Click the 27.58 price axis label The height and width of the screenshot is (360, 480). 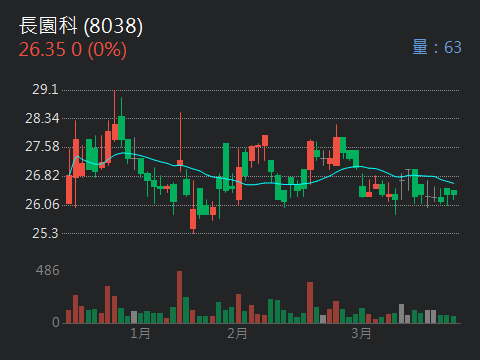[42, 147]
